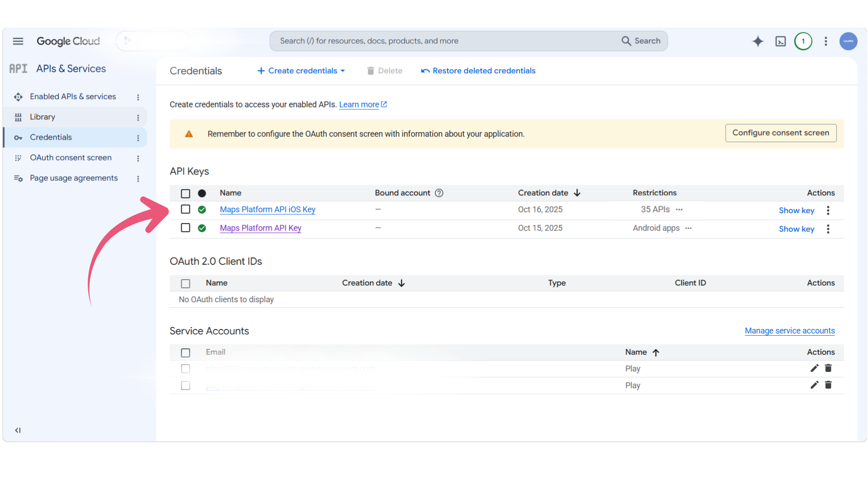
Task: Delete the second Play service account
Action: click(828, 385)
